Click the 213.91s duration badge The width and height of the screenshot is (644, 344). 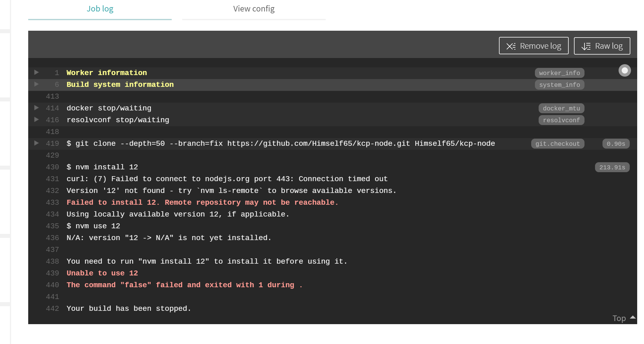pos(612,167)
